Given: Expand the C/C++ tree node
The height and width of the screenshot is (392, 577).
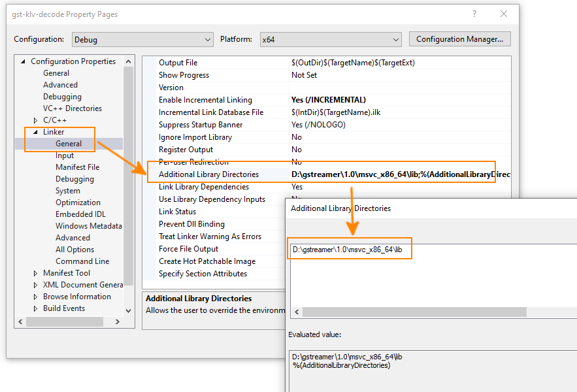Looking at the screenshot, I should tap(36, 120).
